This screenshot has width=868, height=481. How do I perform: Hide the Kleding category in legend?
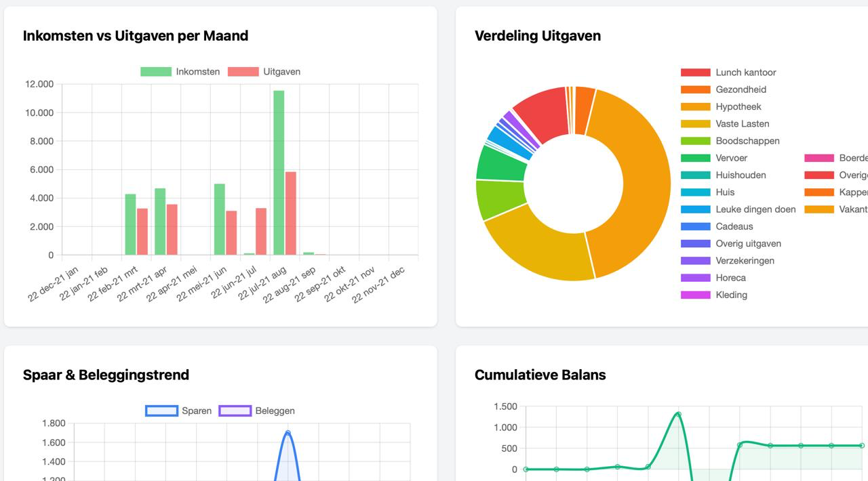click(714, 295)
